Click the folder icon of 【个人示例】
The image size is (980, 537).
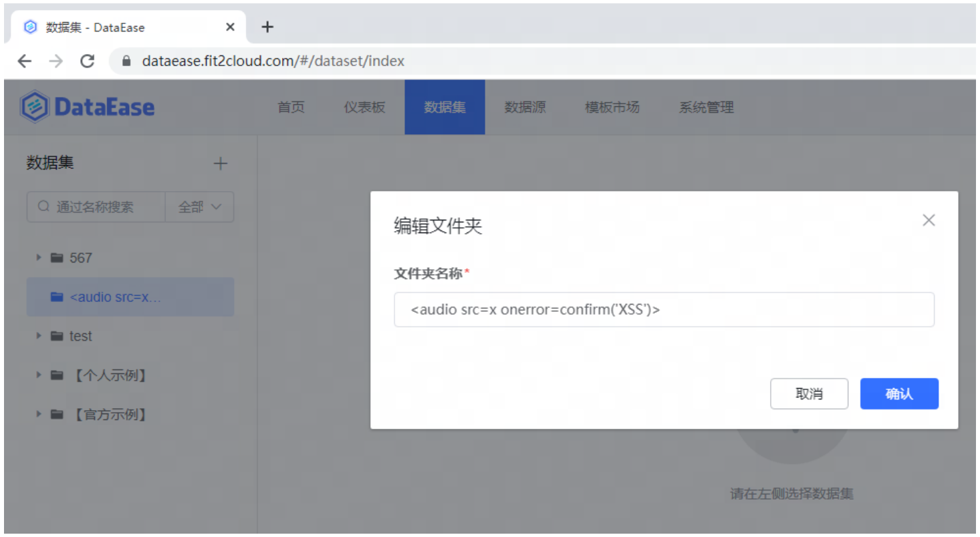point(56,375)
